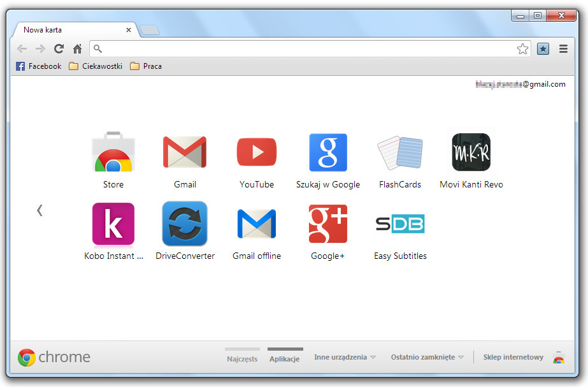Viewport: 588px width, 387px height.
Task: Expand the Ostatnio zamknięte menu
Action: [427, 357]
